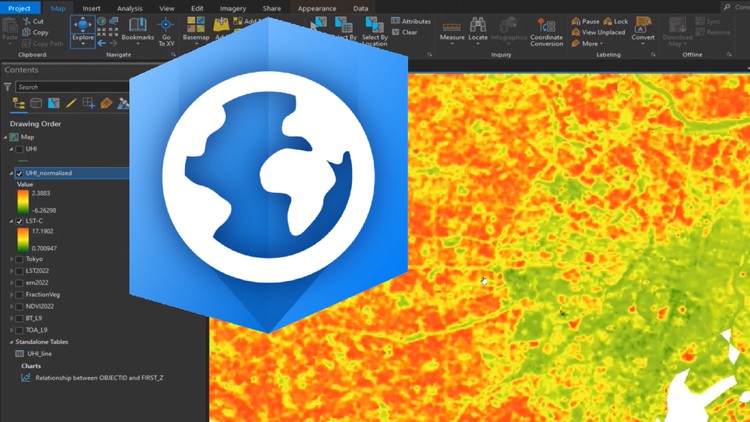Collapse the UHI_normalized layer legend

tap(11, 173)
